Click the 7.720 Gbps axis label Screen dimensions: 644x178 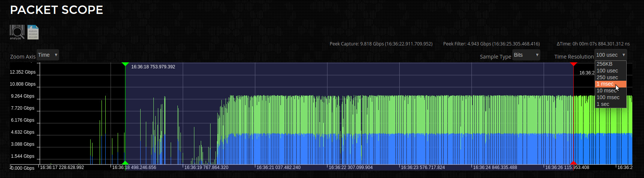[x=23, y=108]
